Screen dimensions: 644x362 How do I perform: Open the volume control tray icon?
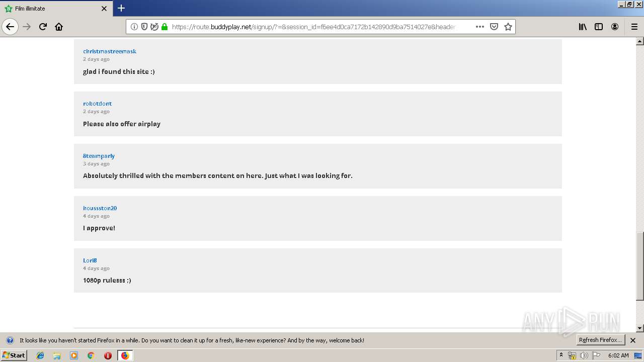pyautogui.click(x=584, y=355)
